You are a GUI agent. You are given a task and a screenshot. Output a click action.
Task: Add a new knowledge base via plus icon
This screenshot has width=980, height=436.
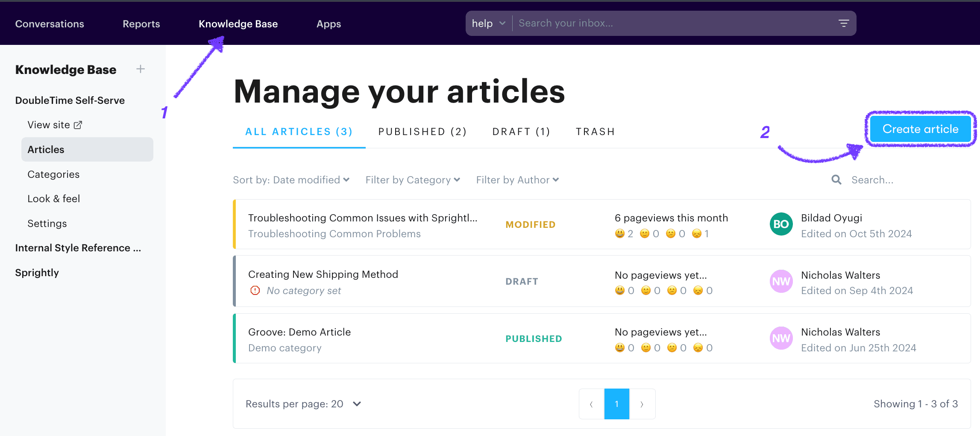click(x=140, y=69)
